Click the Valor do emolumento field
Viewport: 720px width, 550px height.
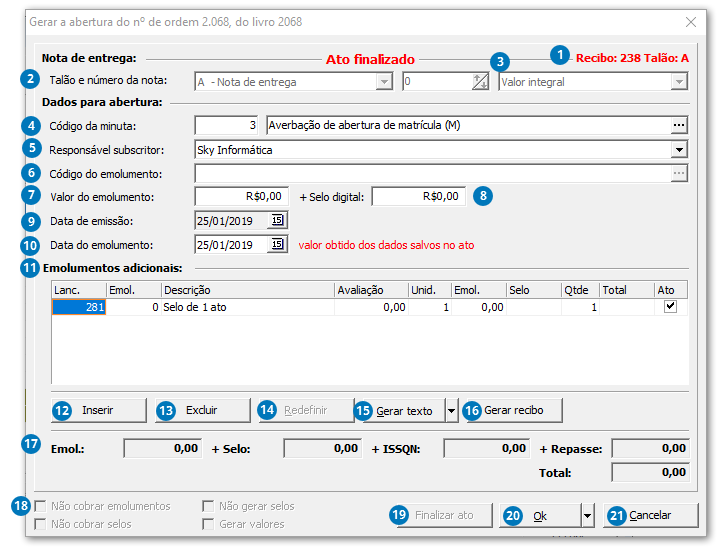tap(243, 196)
